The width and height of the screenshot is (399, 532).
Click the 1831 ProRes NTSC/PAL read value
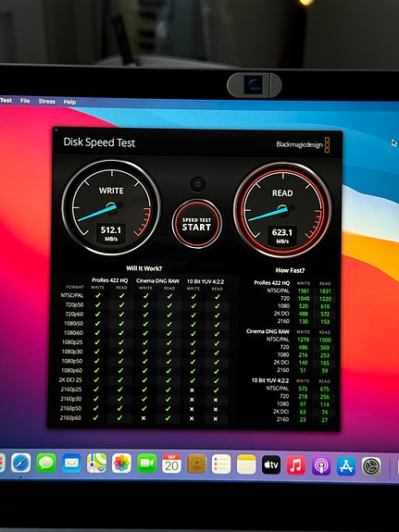click(x=325, y=291)
